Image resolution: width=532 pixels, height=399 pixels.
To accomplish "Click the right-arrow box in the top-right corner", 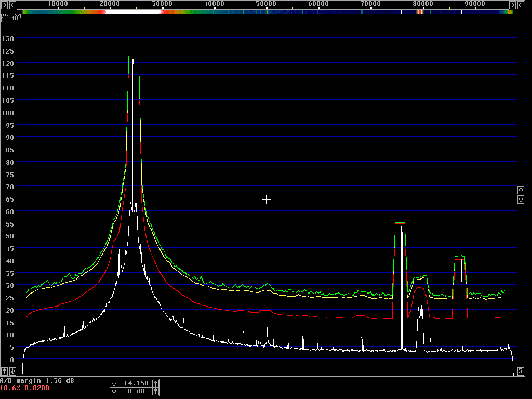I will (x=513, y=5).
